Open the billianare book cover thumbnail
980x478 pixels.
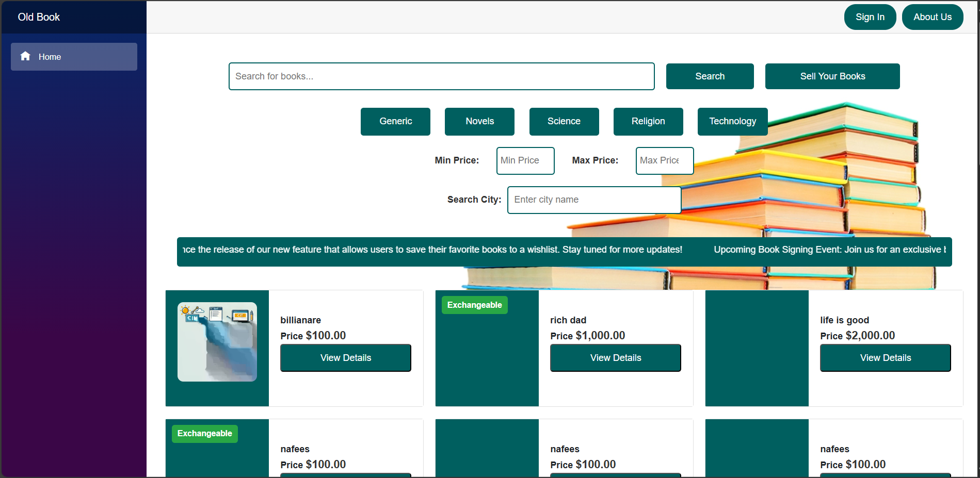pyautogui.click(x=217, y=342)
